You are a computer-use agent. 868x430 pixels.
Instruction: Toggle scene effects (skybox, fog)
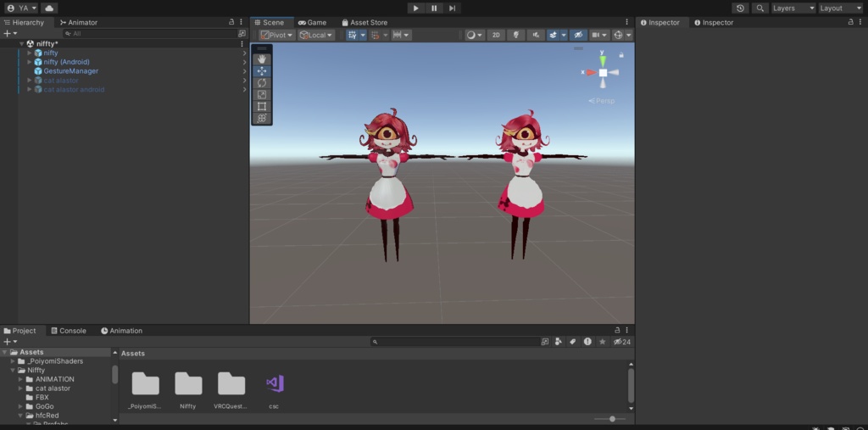[x=553, y=35]
